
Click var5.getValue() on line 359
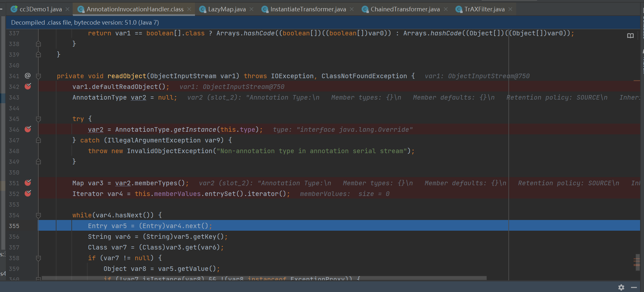[187, 269]
